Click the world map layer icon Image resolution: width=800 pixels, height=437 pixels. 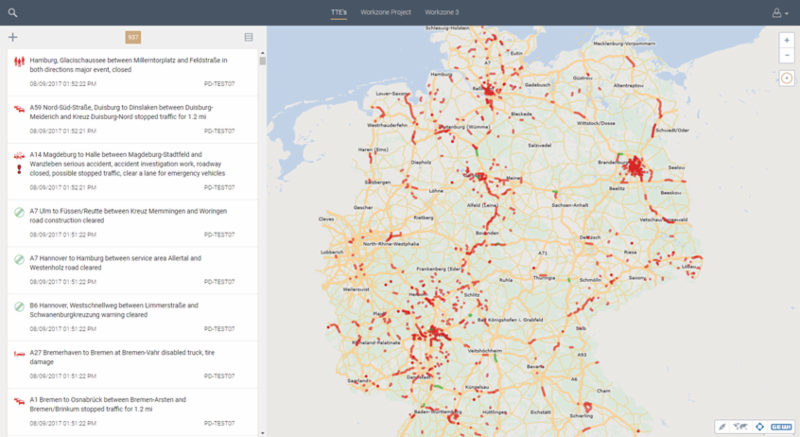click(741, 426)
